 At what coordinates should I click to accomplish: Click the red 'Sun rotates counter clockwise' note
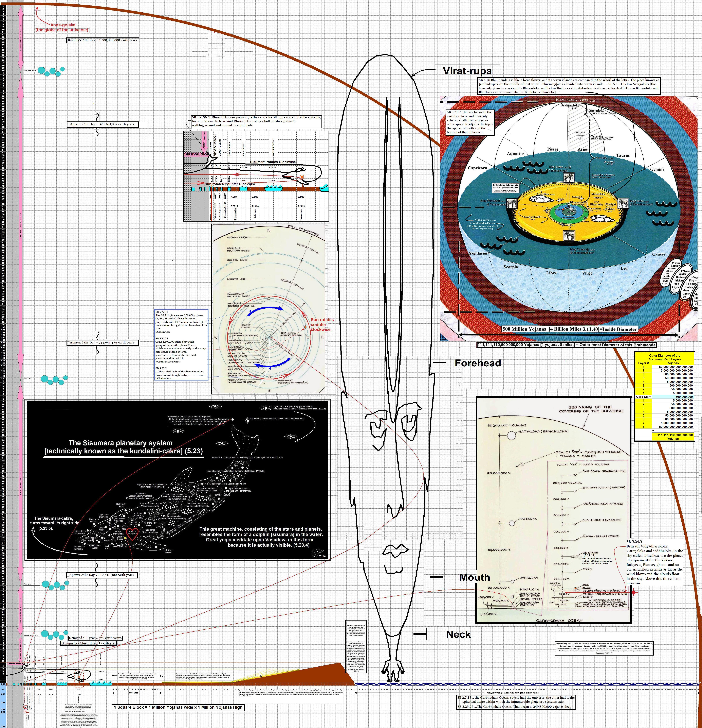(x=322, y=325)
